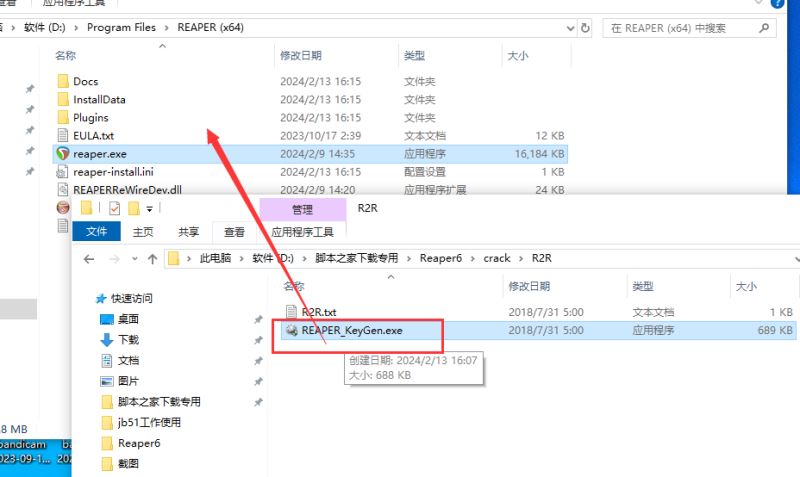Click 2023/10/17 2:39 date of EULA.txt
The height and width of the screenshot is (477, 800).
320,136
